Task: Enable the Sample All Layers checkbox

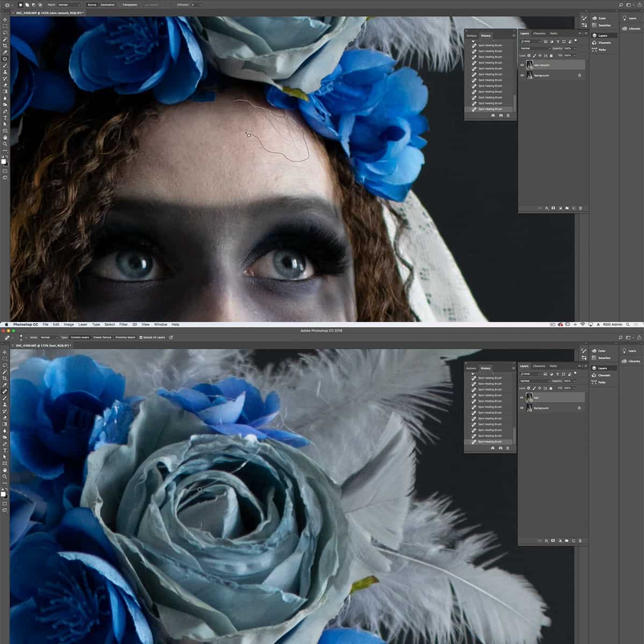Action: coord(141,337)
